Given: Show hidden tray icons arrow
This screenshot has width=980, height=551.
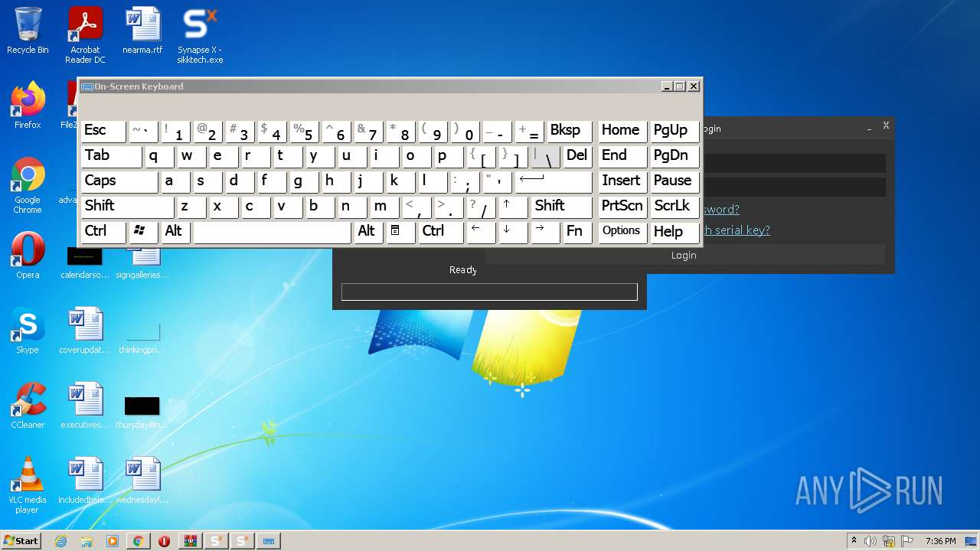Looking at the screenshot, I should click(854, 541).
